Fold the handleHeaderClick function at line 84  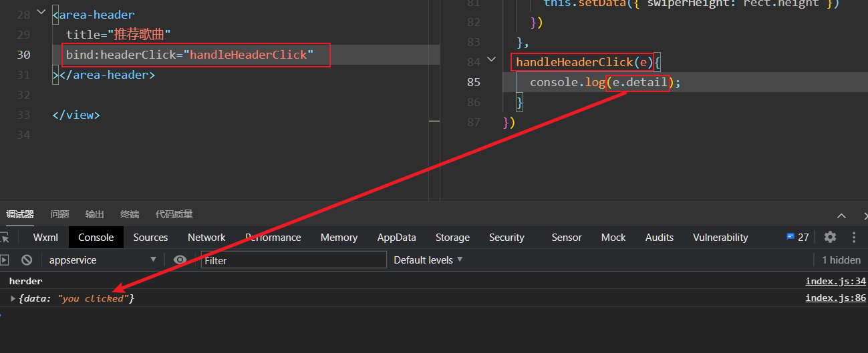coord(492,60)
